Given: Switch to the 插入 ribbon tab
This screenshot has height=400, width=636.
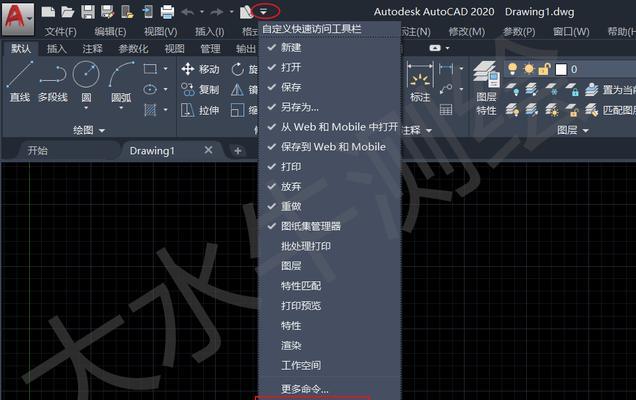Looking at the screenshot, I should [56, 49].
